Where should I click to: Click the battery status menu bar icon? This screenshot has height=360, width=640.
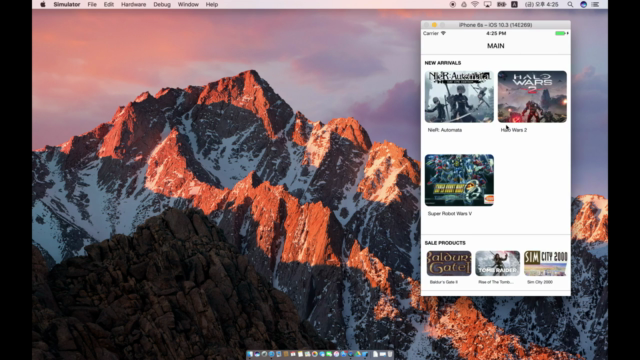(501, 4)
